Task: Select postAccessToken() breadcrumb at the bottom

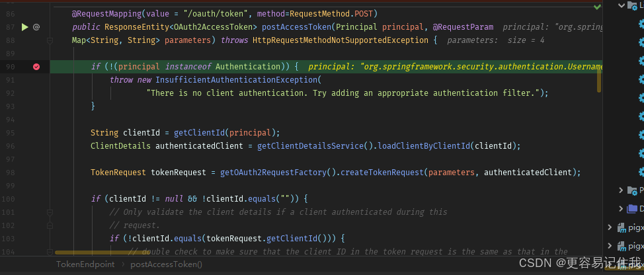Action: tap(167, 264)
